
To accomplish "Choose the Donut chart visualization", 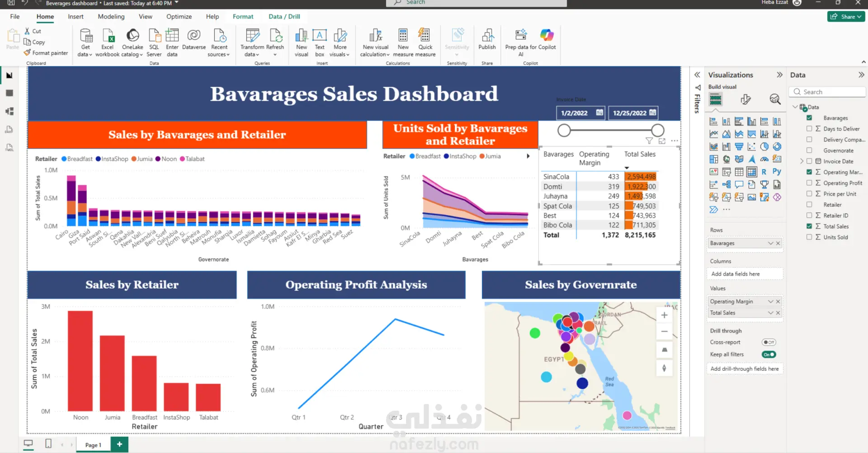I will tap(777, 147).
